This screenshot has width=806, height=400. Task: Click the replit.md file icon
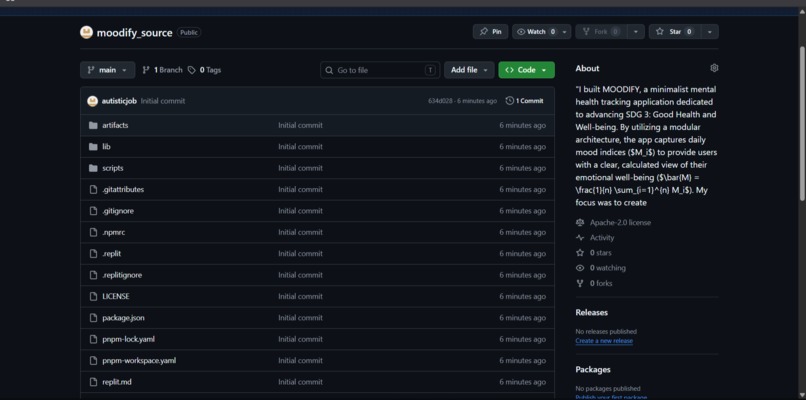[93, 382]
